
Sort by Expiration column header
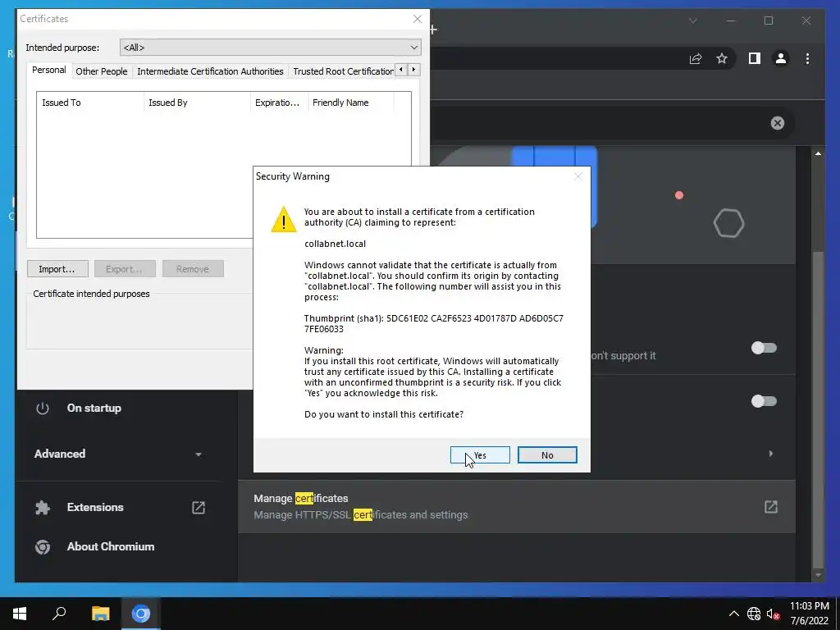point(279,103)
